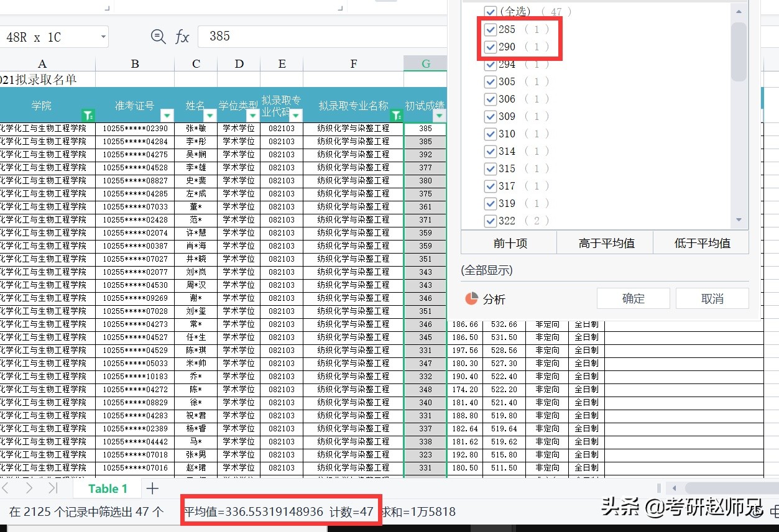This screenshot has width=779, height=532.
Task: Open the funnel filter on 拟录取专业名称 column
Action: (x=395, y=114)
